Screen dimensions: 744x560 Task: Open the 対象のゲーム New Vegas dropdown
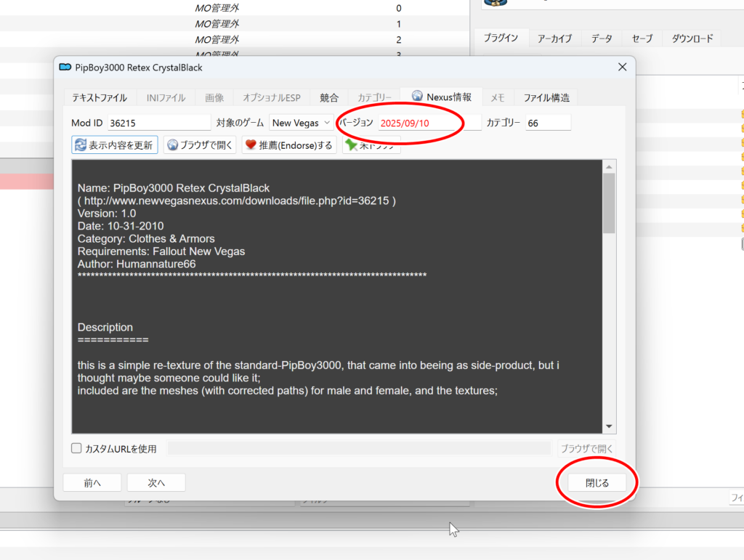[x=301, y=123]
